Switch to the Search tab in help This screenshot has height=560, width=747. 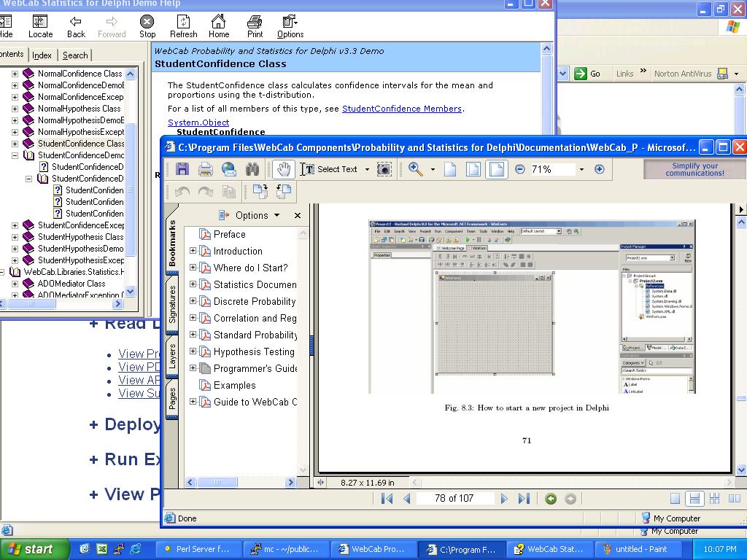click(x=75, y=55)
